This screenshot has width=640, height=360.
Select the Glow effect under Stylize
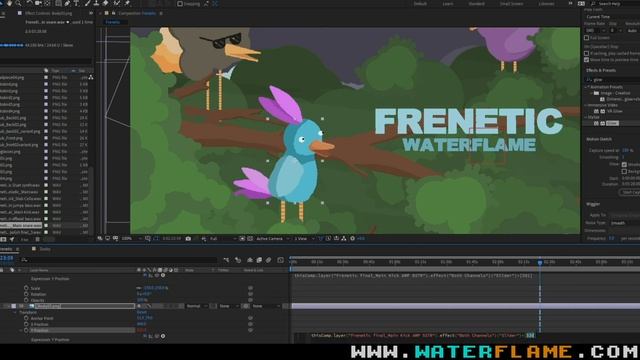[612, 123]
